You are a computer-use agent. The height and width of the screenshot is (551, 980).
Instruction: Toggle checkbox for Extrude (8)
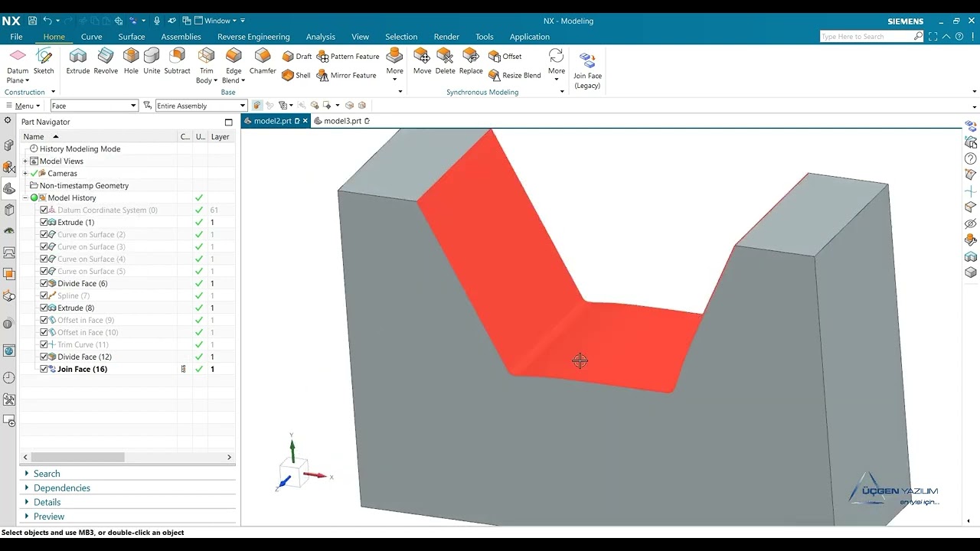pos(44,308)
